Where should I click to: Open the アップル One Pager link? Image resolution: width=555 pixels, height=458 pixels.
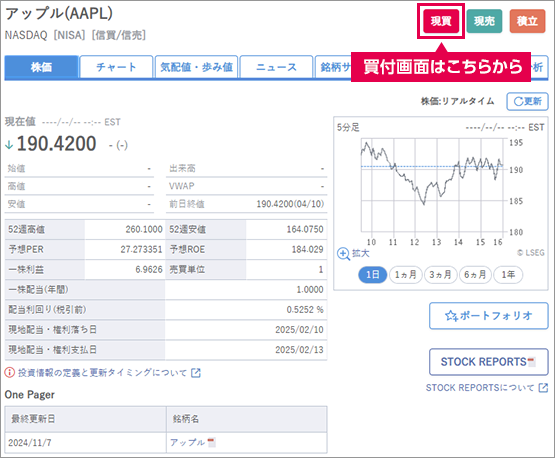[x=187, y=442]
